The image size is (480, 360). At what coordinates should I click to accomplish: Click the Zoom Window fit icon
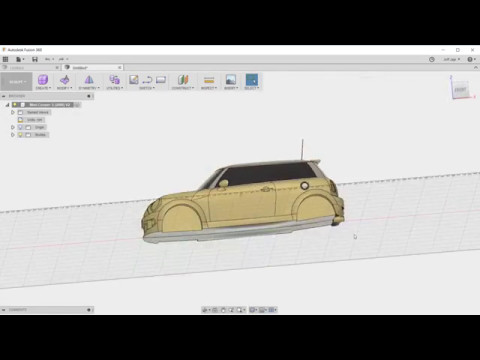pos(241,310)
